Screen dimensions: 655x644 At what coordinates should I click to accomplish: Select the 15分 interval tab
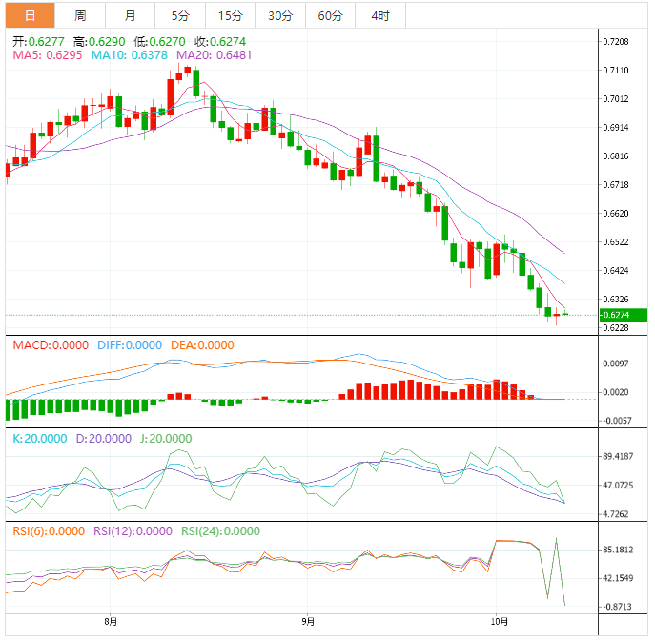click(230, 15)
